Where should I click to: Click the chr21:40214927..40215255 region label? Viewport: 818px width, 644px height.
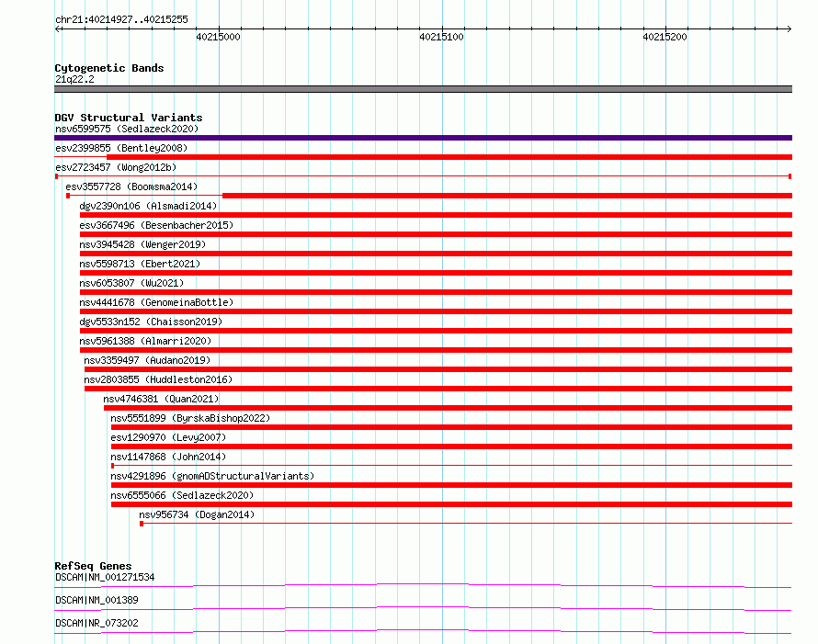pyautogui.click(x=121, y=19)
